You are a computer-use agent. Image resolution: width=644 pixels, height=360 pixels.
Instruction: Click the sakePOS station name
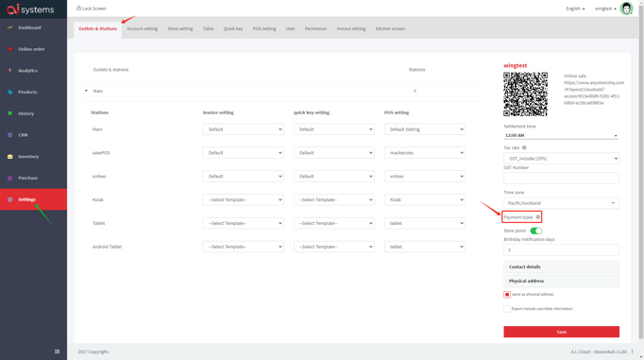click(101, 153)
